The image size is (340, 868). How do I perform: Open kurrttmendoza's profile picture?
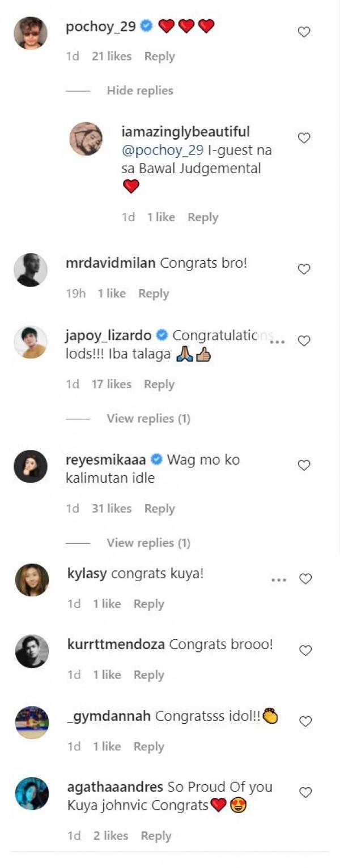(x=31, y=651)
